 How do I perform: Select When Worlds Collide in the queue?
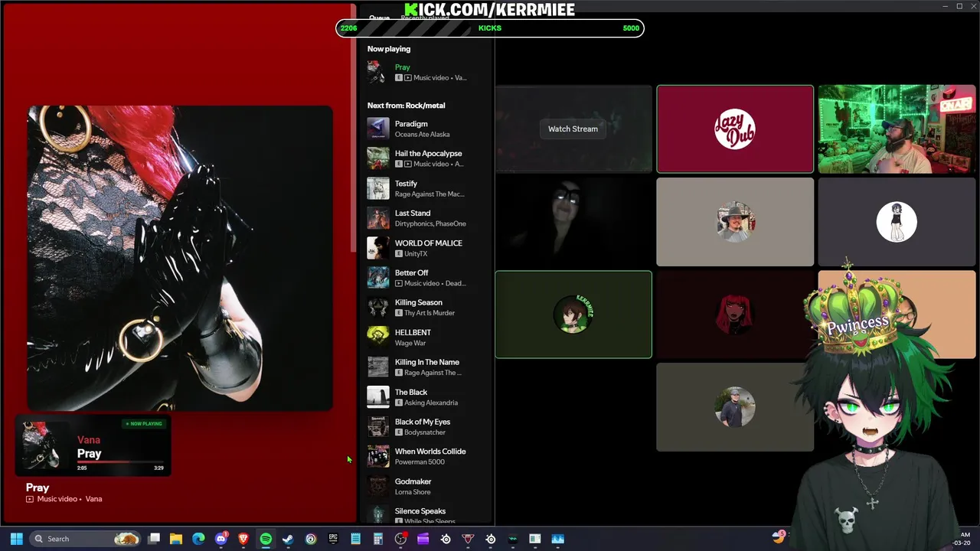[x=425, y=457]
